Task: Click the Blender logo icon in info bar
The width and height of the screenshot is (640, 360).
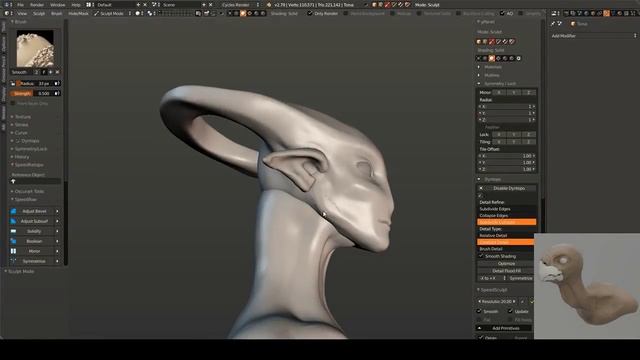Action: (269, 5)
